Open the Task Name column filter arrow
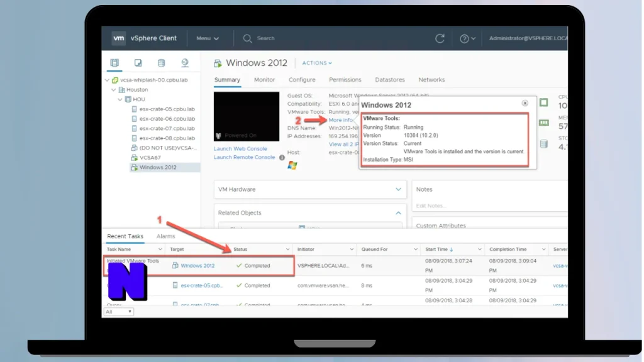 click(160, 249)
